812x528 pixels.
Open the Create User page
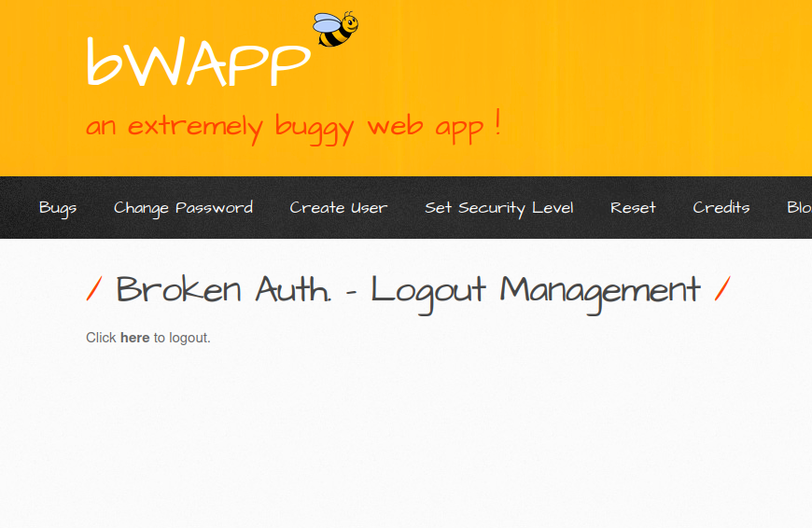point(339,208)
